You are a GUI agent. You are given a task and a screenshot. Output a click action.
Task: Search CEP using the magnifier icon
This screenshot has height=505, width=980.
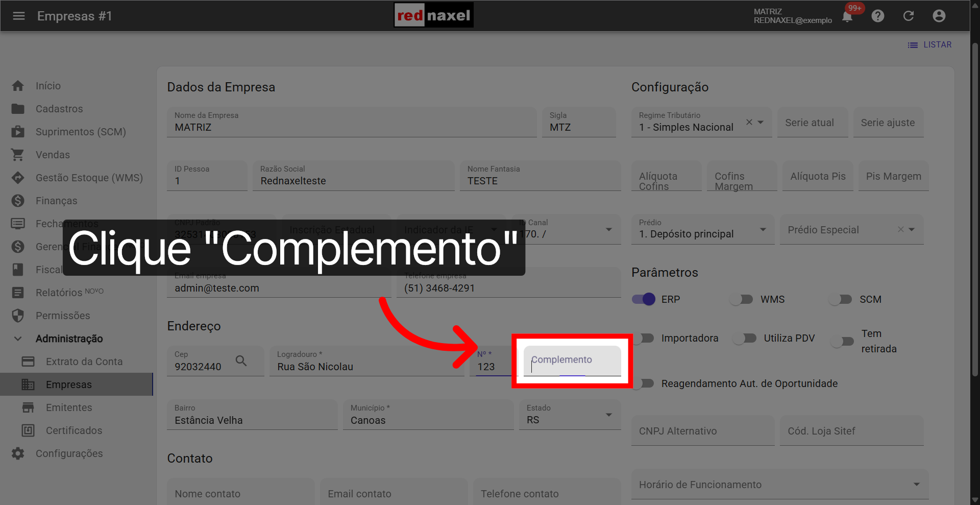click(x=241, y=360)
